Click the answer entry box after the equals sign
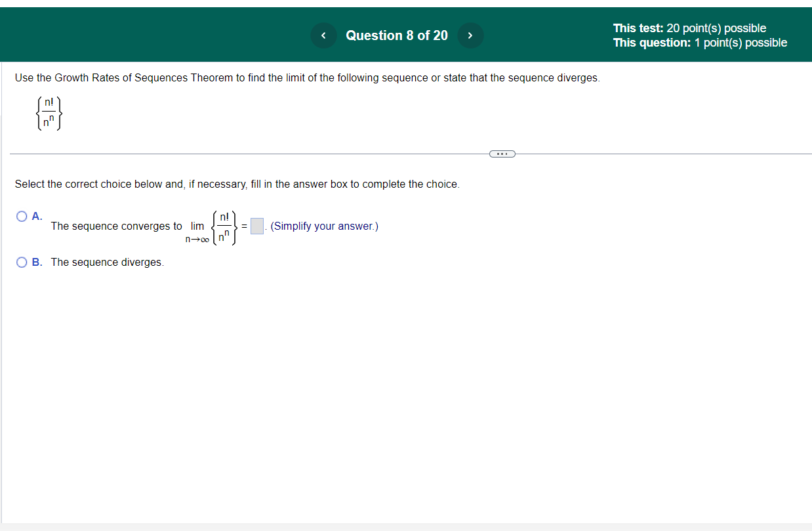This screenshot has height=531, width=812. pos(256,226)
